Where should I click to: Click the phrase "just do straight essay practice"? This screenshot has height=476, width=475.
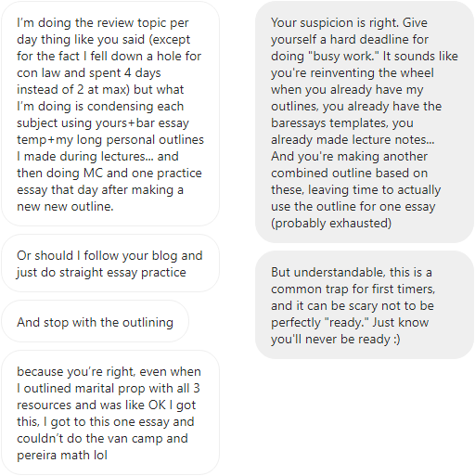pos(101,273)
